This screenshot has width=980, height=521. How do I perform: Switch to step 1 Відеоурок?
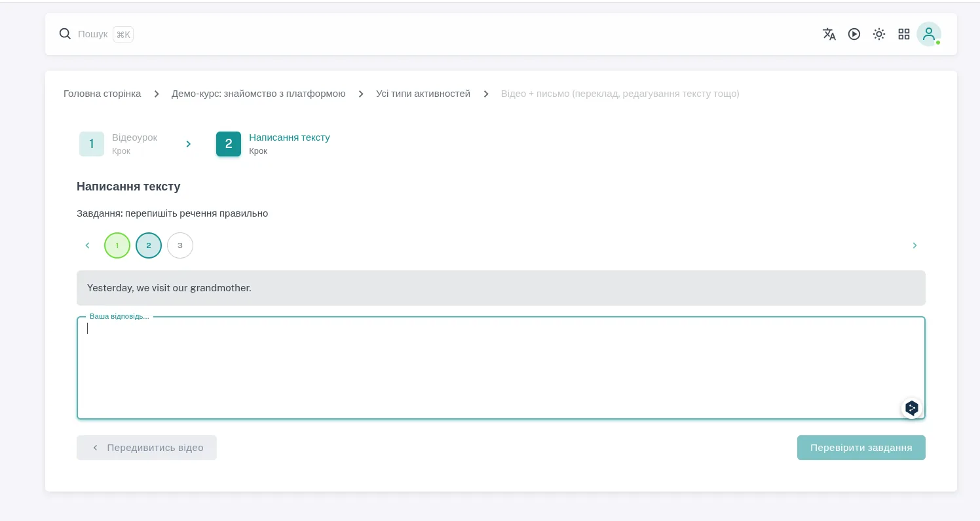point(119,144)
